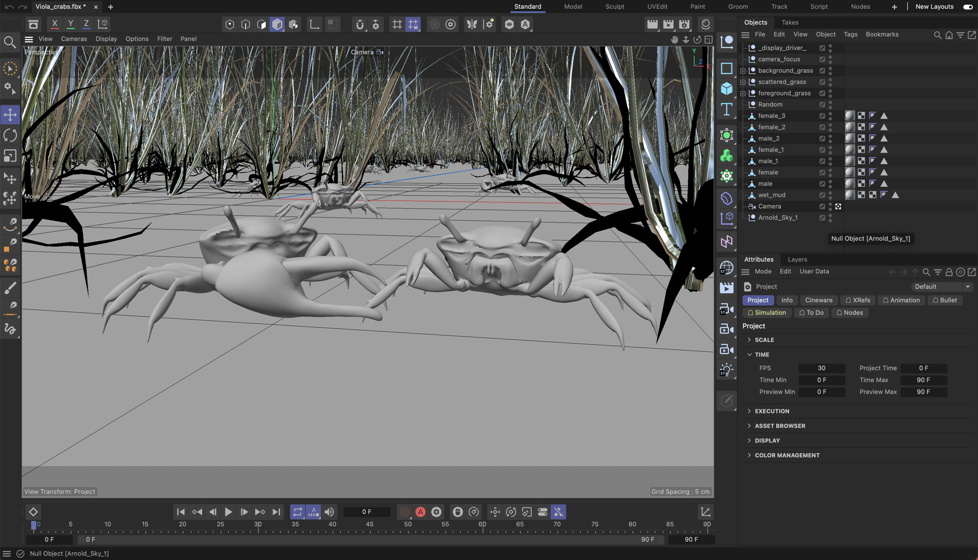
Task: Toggle enable checkbox for wet_mud
Action: coord(822,195)
